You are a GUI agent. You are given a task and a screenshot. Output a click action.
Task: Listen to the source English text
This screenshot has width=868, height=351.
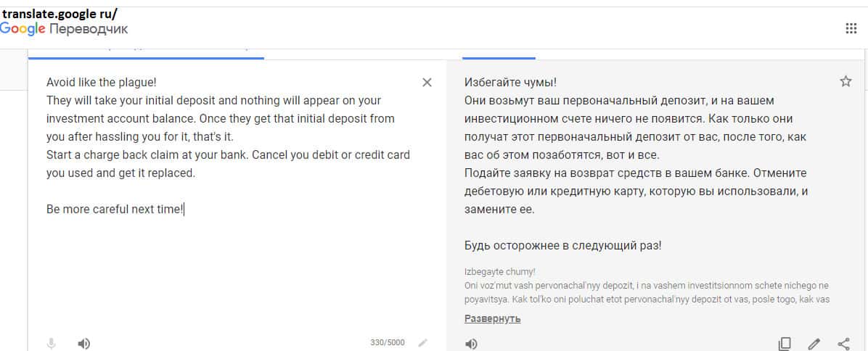[x=84, y=343]
